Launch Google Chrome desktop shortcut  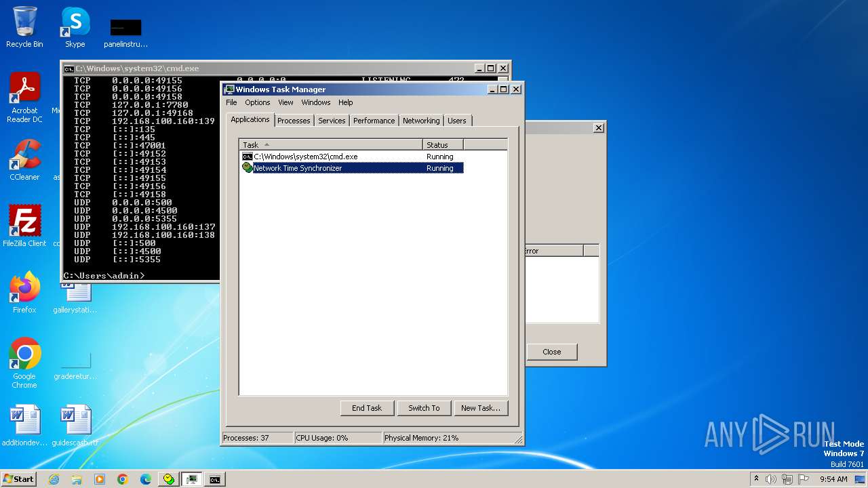24,363
